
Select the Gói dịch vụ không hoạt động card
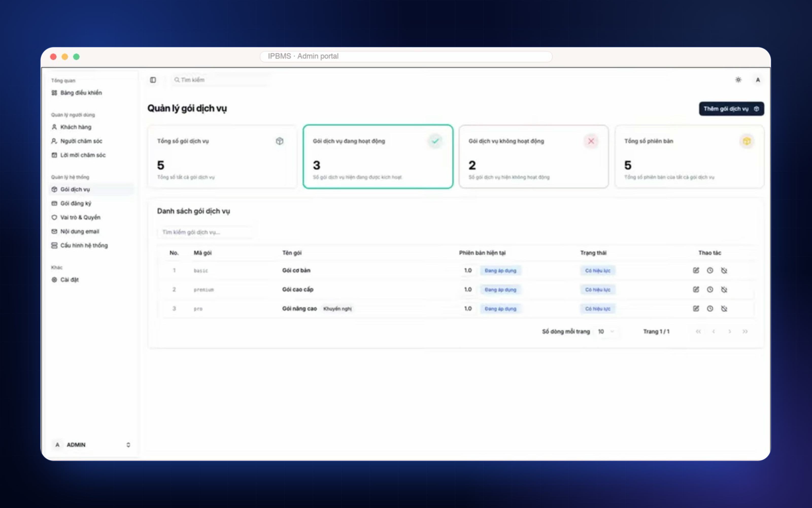click(x=533, y=156)
